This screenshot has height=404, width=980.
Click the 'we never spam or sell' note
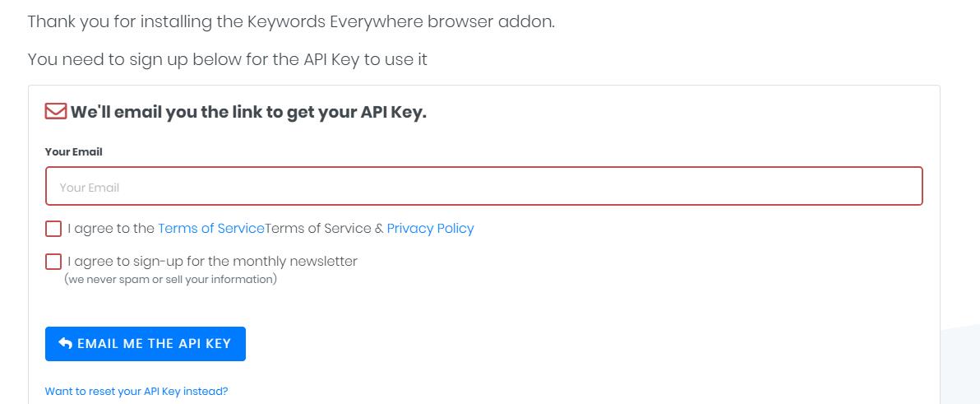click(x=170, y=280)
